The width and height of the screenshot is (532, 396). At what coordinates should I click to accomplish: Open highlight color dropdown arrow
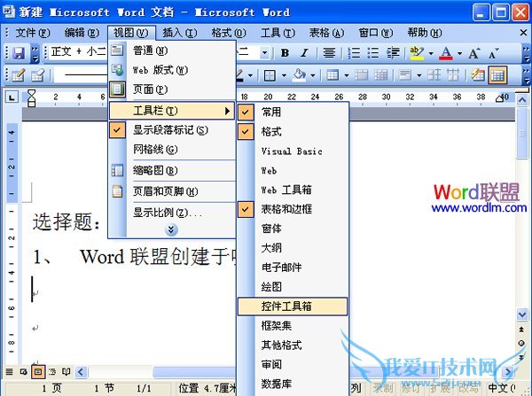pos(431,53)
